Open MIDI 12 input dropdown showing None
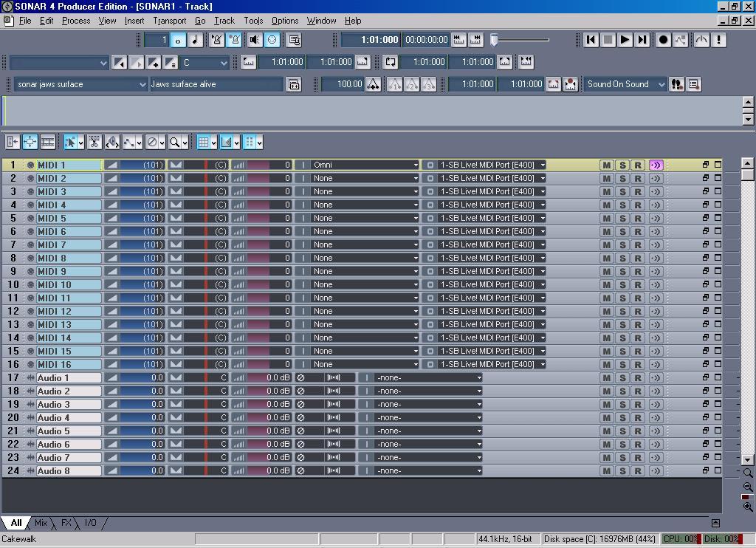 365,311
